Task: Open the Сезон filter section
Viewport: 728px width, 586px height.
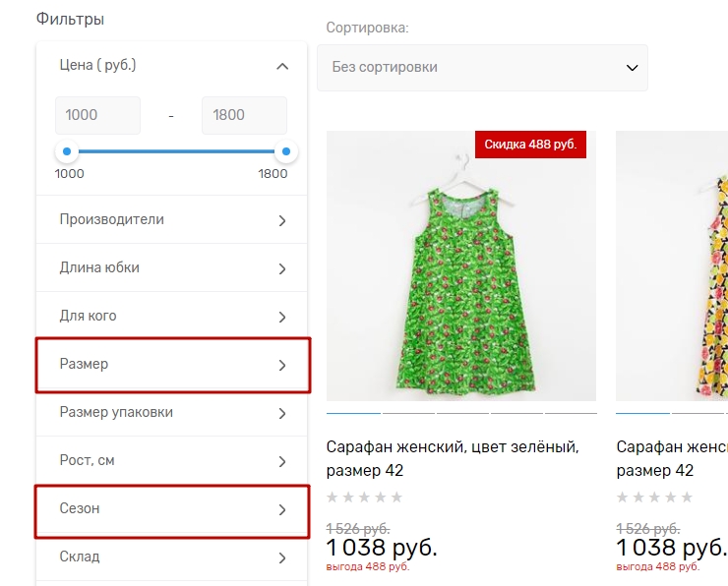Action: point(172,509)
